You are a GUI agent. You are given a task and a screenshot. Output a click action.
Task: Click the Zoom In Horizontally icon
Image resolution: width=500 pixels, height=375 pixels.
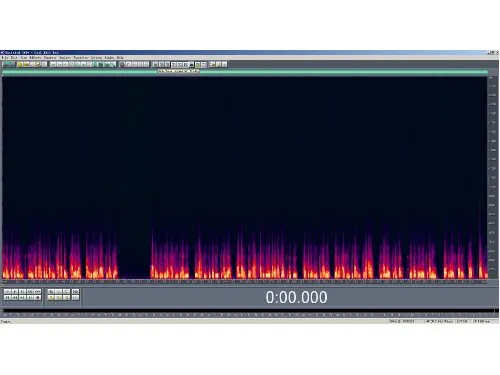[51, 292]
